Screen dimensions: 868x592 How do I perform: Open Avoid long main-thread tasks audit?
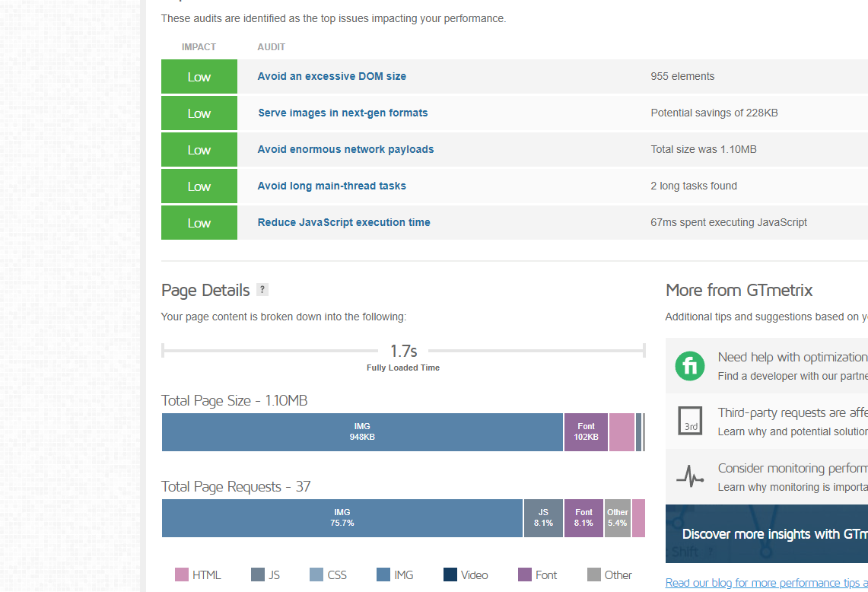[332, 186]
